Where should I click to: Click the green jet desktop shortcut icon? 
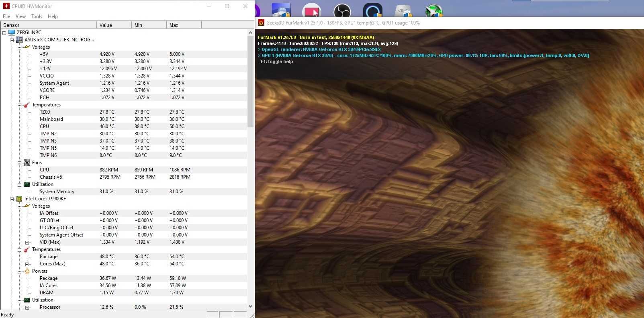[433, 10]
